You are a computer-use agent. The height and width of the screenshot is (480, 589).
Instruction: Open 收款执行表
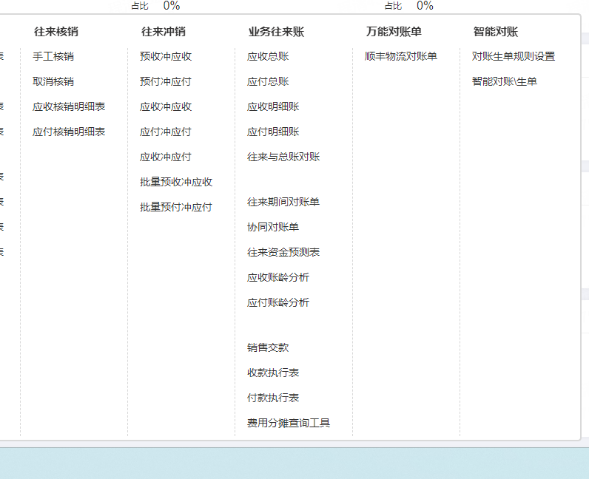click(x=273, y=373)
